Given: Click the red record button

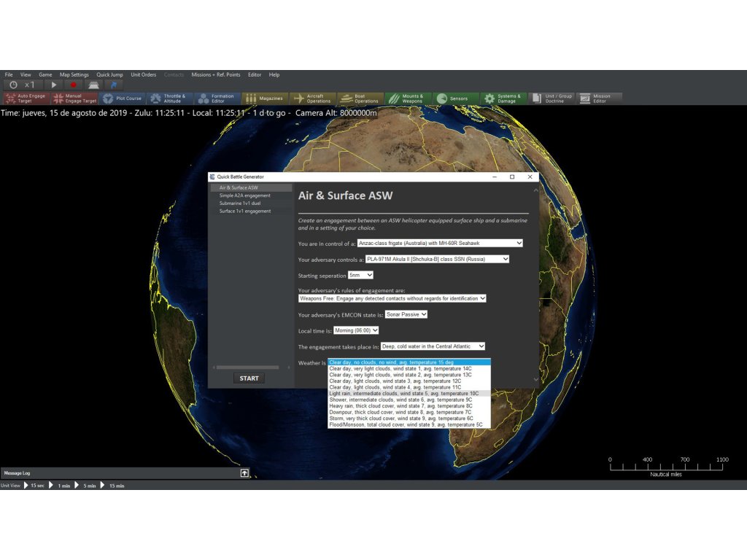Looking at the screenshot, I should pyautogui.click(x=74, y=85).
